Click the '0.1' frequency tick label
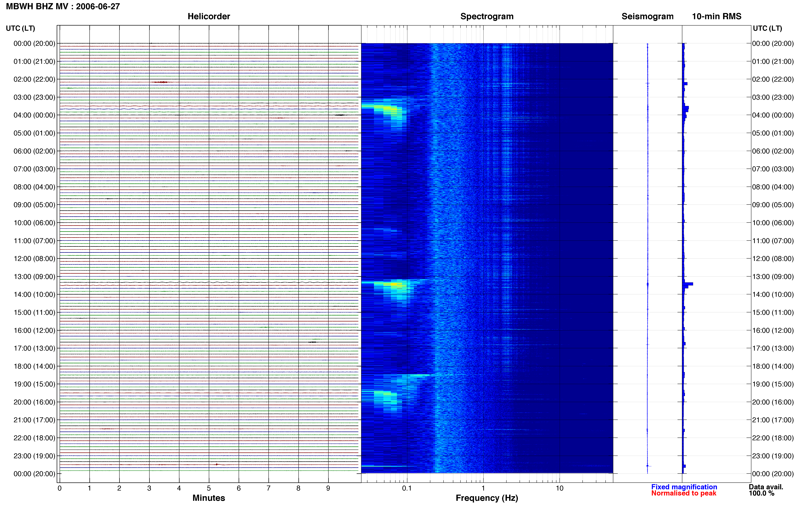Image resolution: width=812 pixels, height=508 pixels. [x=407, y=488]
